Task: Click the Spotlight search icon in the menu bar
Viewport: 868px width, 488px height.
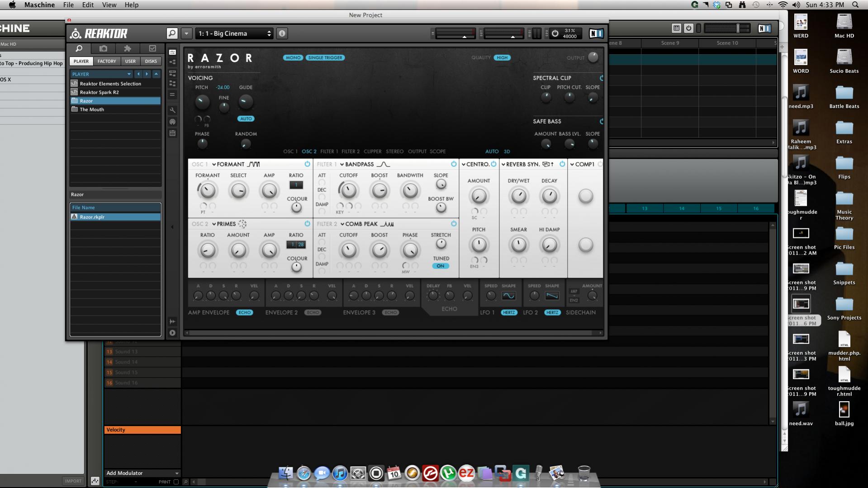Action: [855, 5]
